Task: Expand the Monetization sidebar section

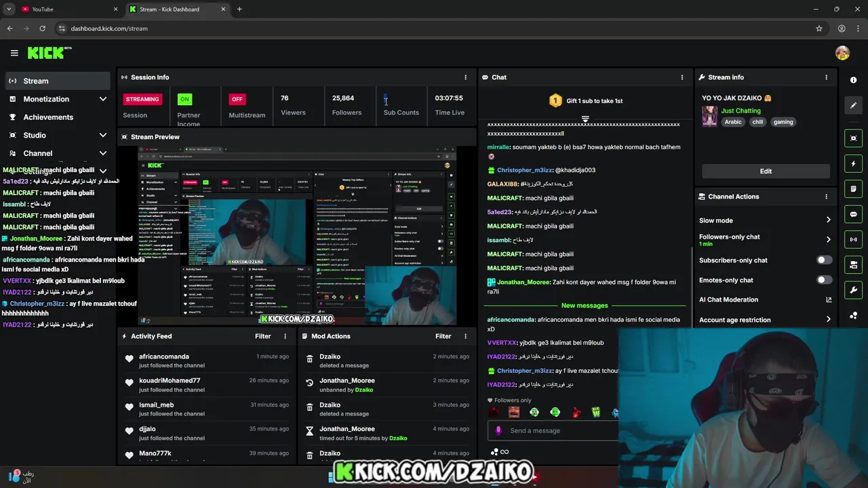Action: (102, 99)
